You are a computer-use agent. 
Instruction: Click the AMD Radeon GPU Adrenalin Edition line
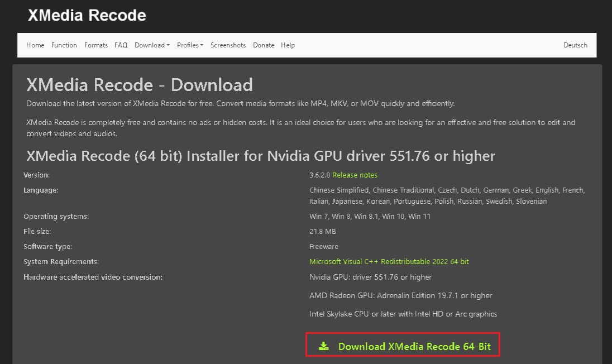point(400,295)
